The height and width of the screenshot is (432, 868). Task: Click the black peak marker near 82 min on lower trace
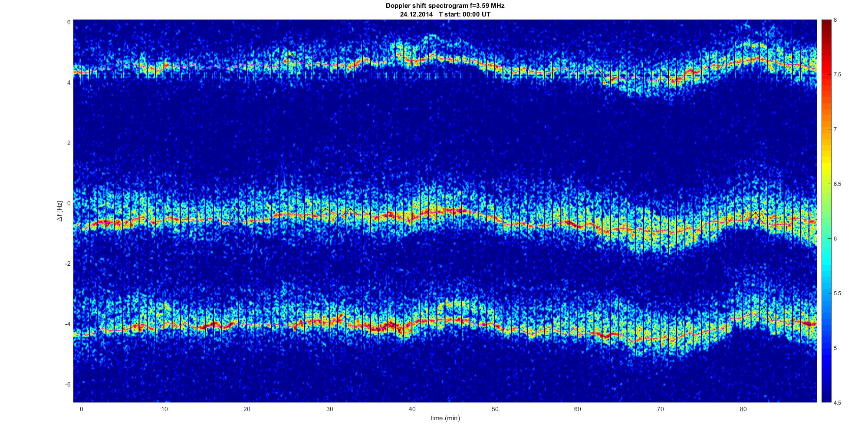(x=763, y=313)
